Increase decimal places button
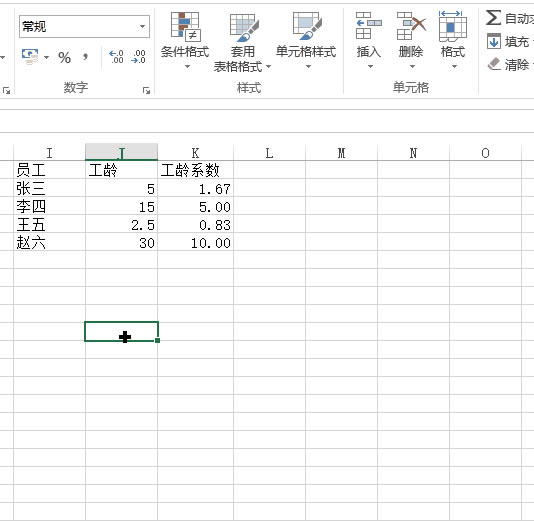The image size is (534, 521). pos(116,57)
